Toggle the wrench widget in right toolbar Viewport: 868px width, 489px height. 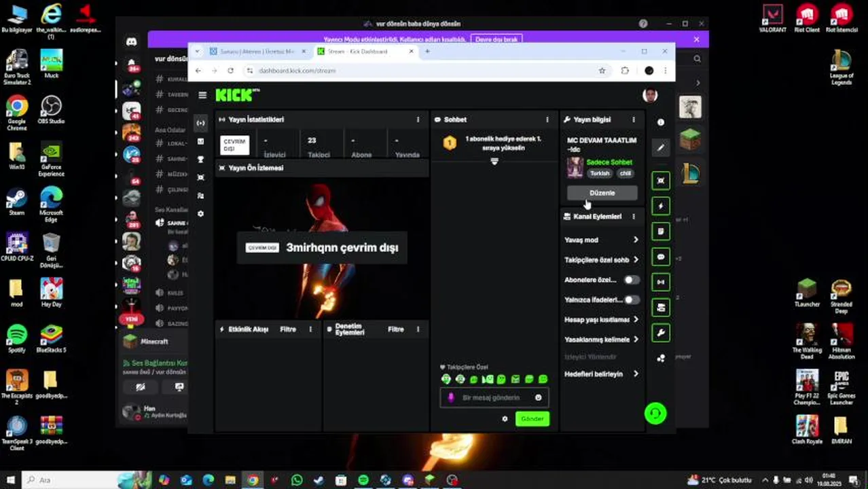click(661, 333)
